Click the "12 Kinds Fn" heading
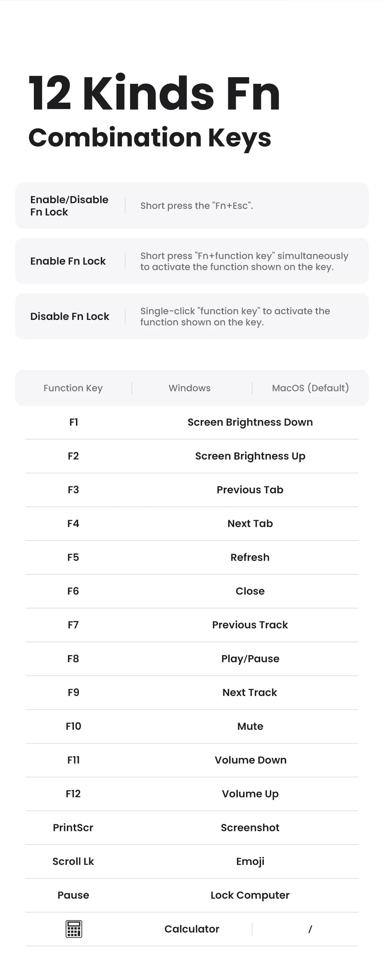This screenshot has height=980, width=384. point(154,94)
